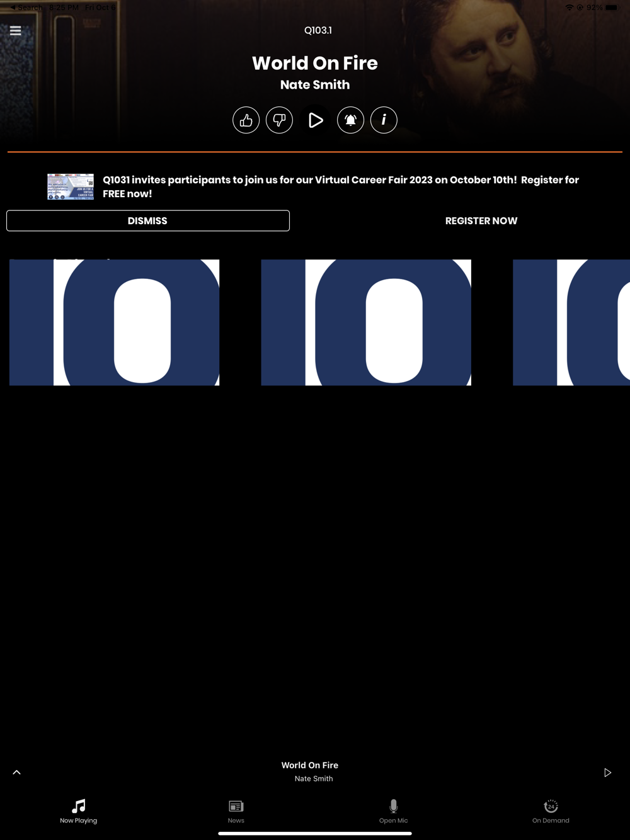Tap the battery indicator in the status bar
This screenshot has height=840, width=630.
click(612, 8)
